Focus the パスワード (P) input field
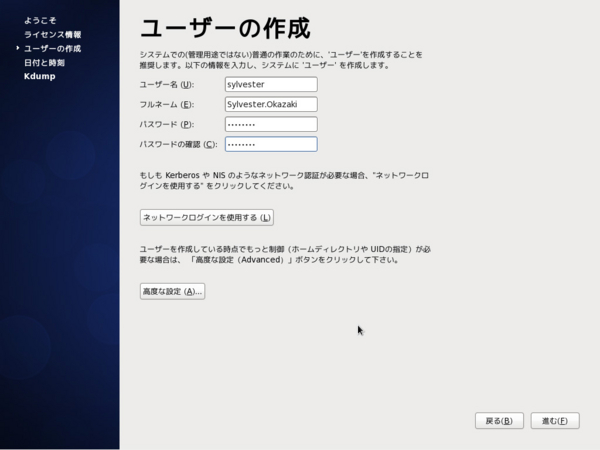This screenshot has height=450, width=600. coord(271,124)
